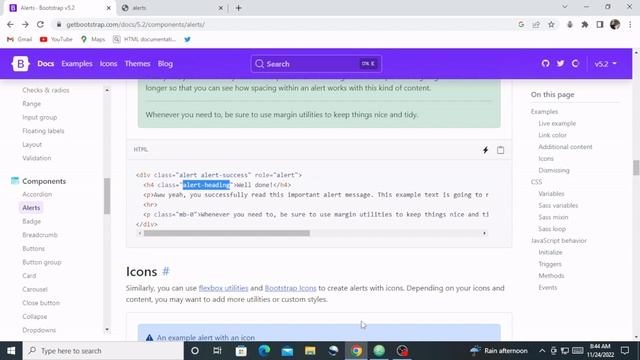This screenshot has width=640, height=360.
Task: Go to Docs in navbar
Action: [46, 64]
